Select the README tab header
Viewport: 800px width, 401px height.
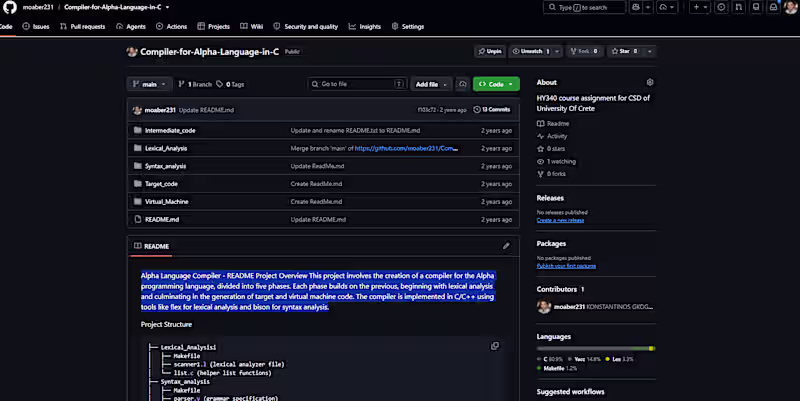tap(152, 246)
